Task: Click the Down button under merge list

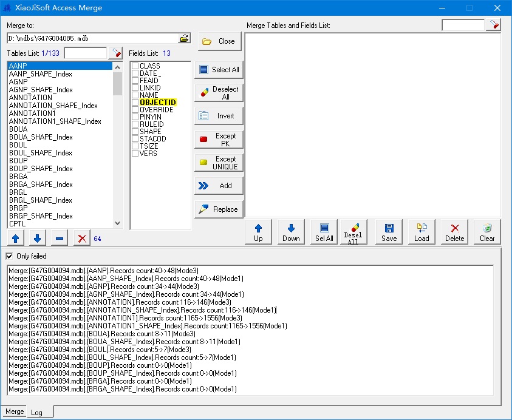Action: tap(291, 232)
